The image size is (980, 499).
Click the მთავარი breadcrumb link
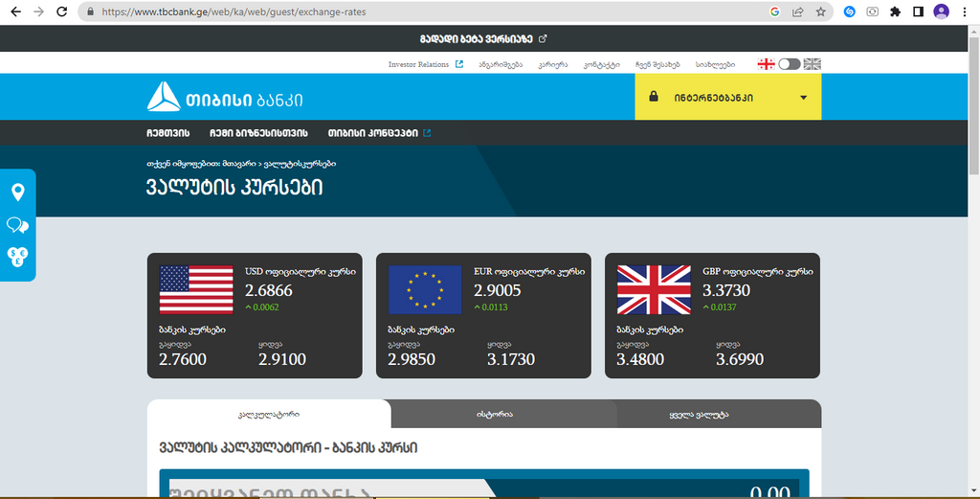click(x=239, y=163)
